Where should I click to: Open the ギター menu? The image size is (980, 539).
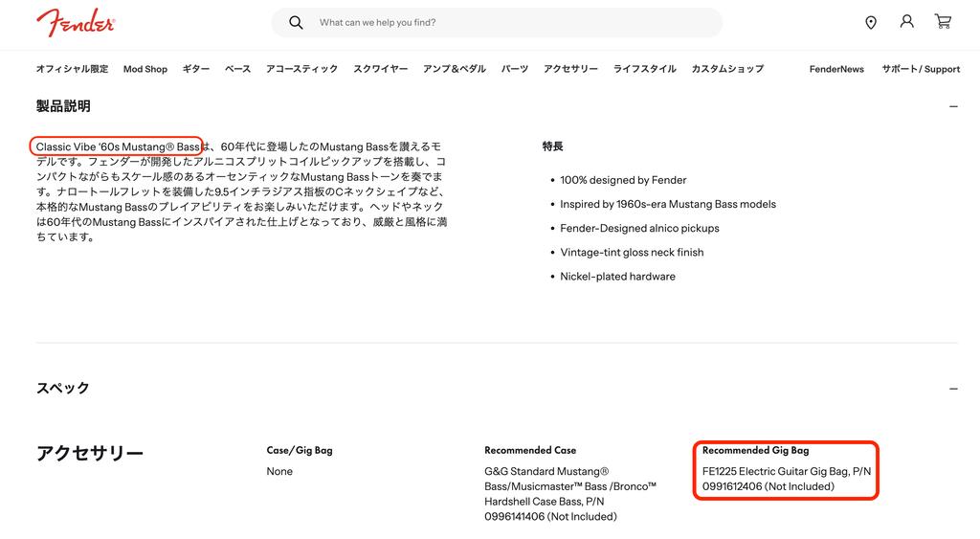coord(195,69)
